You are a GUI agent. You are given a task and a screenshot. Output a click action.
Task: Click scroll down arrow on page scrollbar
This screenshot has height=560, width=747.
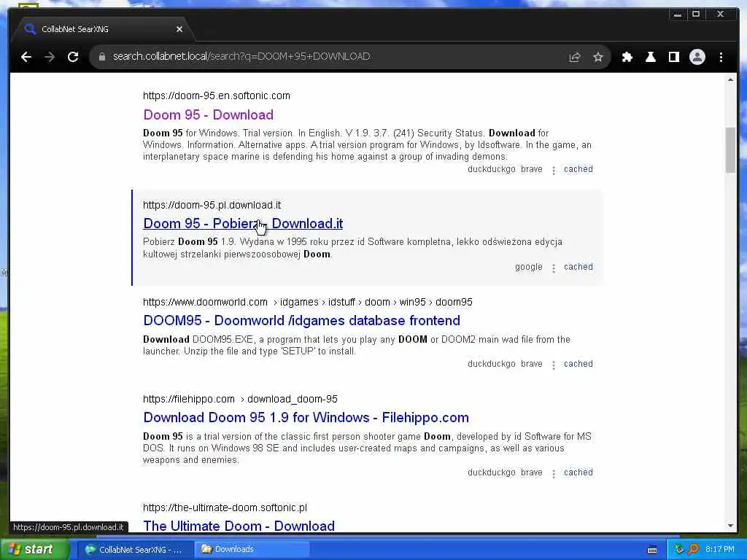730,526
